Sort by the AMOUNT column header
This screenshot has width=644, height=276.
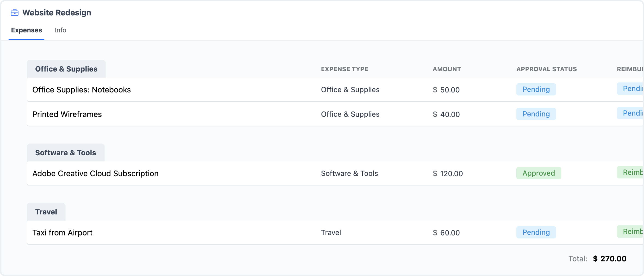pos(447,69)
